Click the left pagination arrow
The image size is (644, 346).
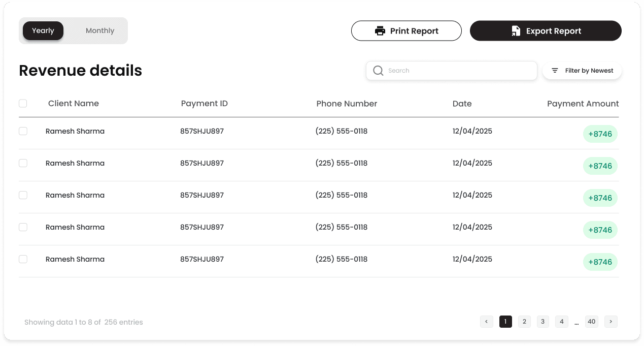pos(486,322)
